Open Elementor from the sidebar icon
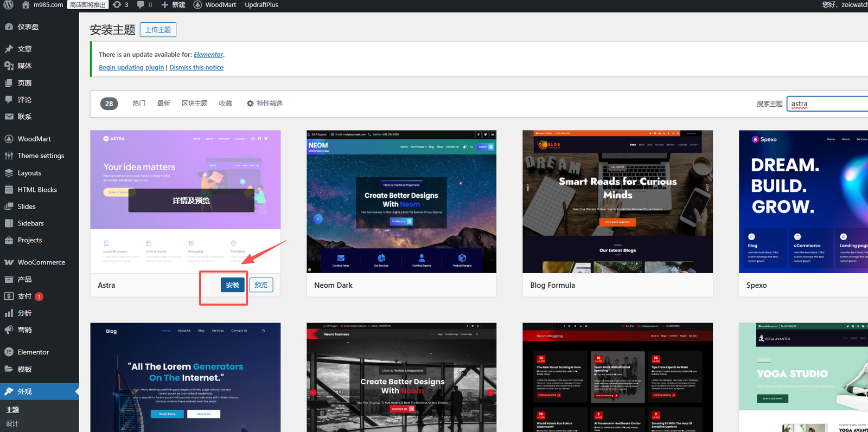 coord(9,352)
